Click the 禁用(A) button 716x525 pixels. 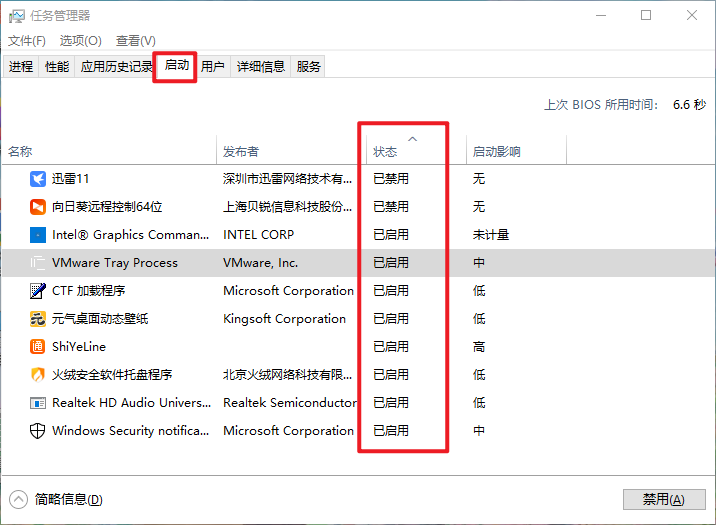(x=664, y=499)
